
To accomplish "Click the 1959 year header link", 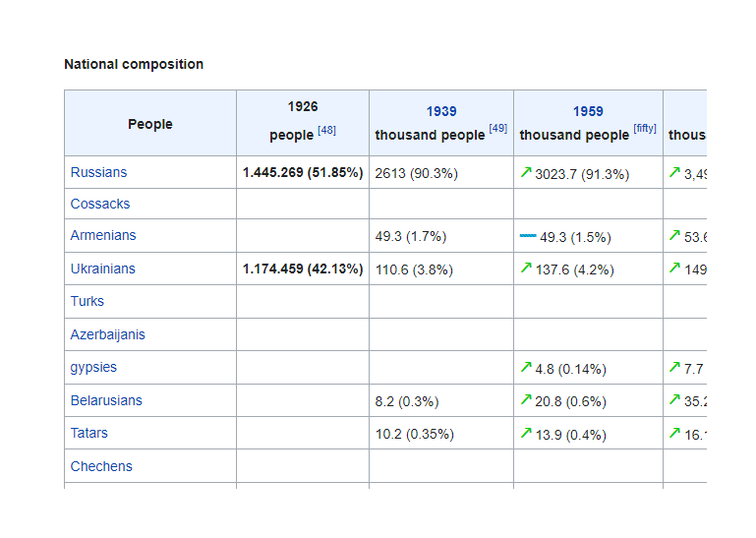I will coord(588,111).
